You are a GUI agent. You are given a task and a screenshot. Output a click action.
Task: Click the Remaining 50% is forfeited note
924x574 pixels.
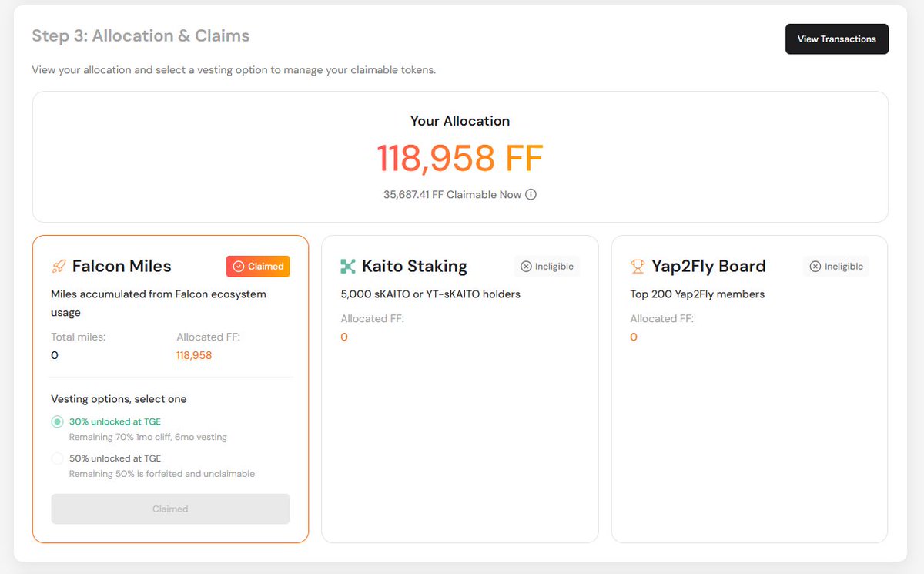click(162, 474)
